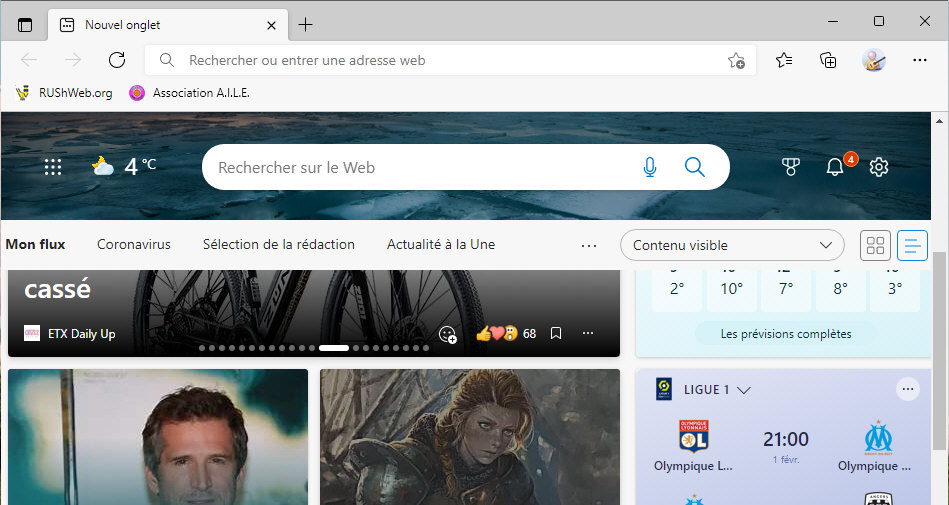Open the Rewards trophy icon

pyautogui.click(x=791, y=167)
